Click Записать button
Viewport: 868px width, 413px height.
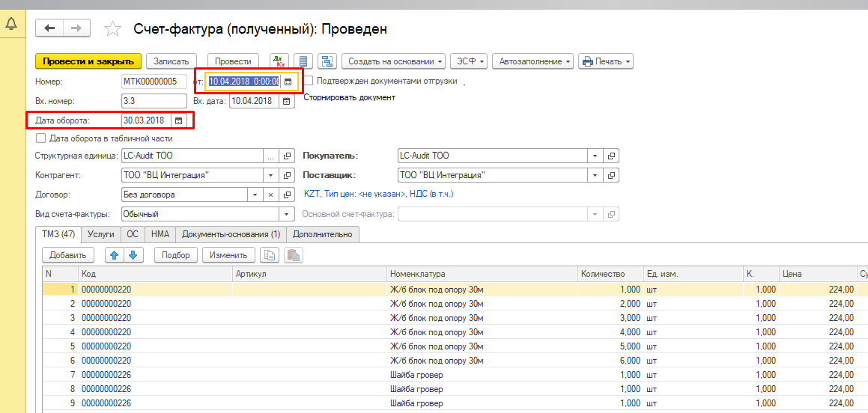172,61
